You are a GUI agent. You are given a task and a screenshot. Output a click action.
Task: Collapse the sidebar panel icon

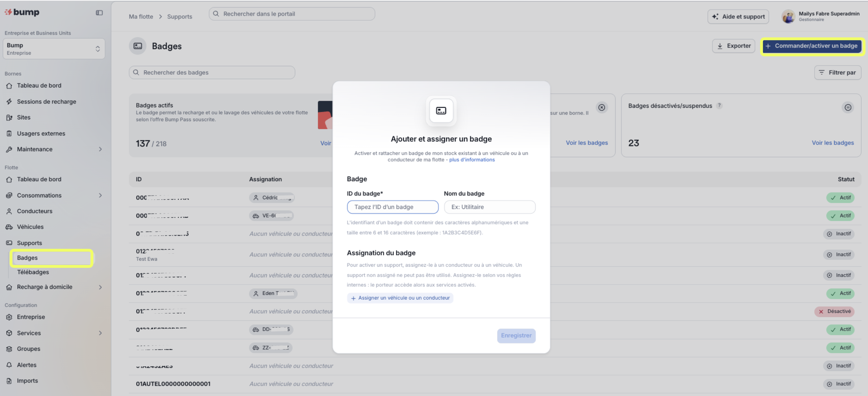point(99,12)
